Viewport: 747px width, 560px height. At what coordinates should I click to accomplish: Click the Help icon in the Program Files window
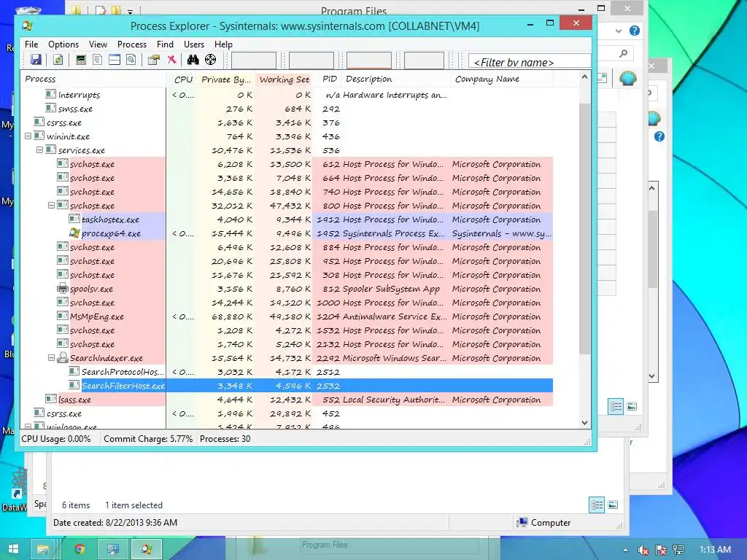tap(634, 31)
